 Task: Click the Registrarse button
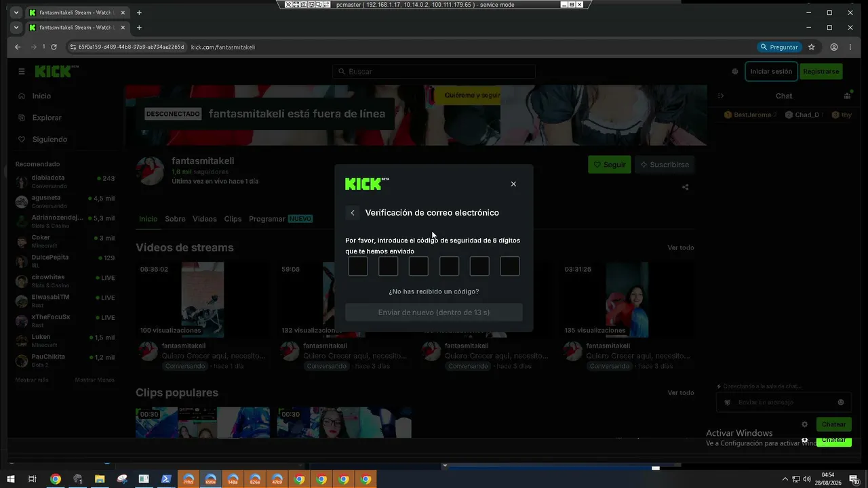821,71
